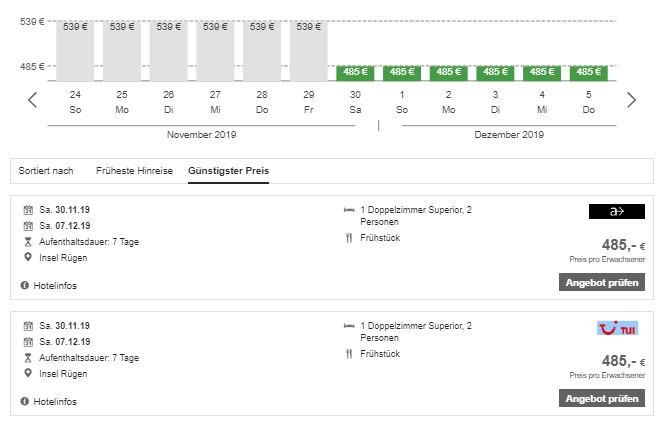
Task: Click the TUI logo in second offer
Action: click(x=617, y=328)
